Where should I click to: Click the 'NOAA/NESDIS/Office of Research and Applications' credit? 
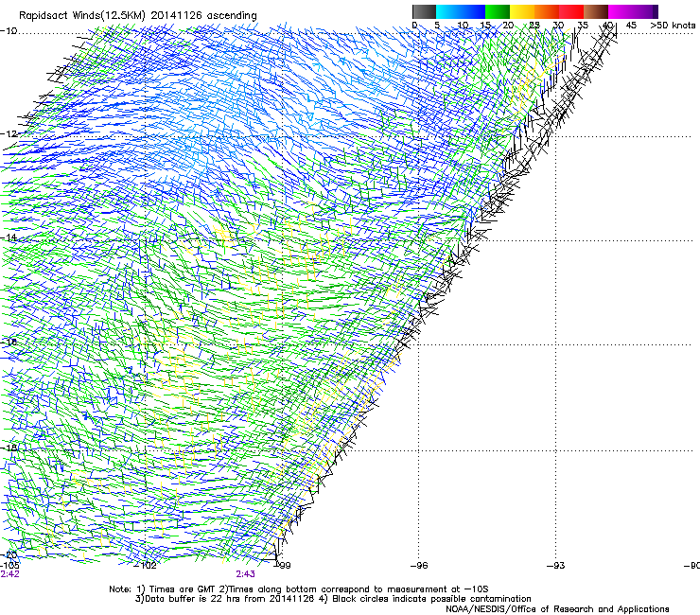pos(557,609)
